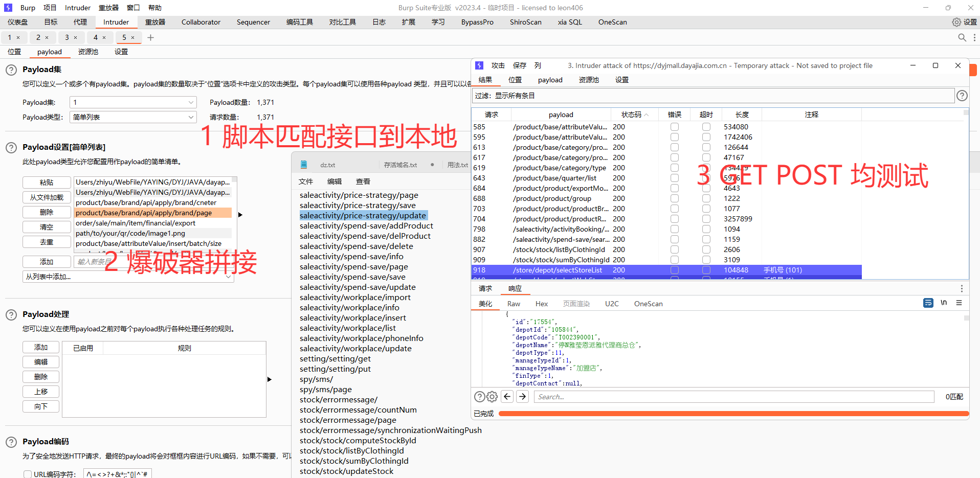Image resolution: width=980 pixels, height=478 pixels.
Task: Tick the error checkbox for request 882
Action: coord(675,239)
